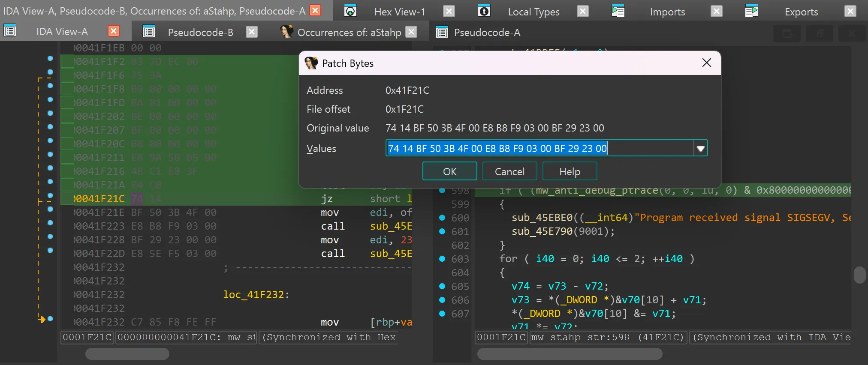
Task: Click the Pseudocode-B tab icon
Action: point(148,31)
